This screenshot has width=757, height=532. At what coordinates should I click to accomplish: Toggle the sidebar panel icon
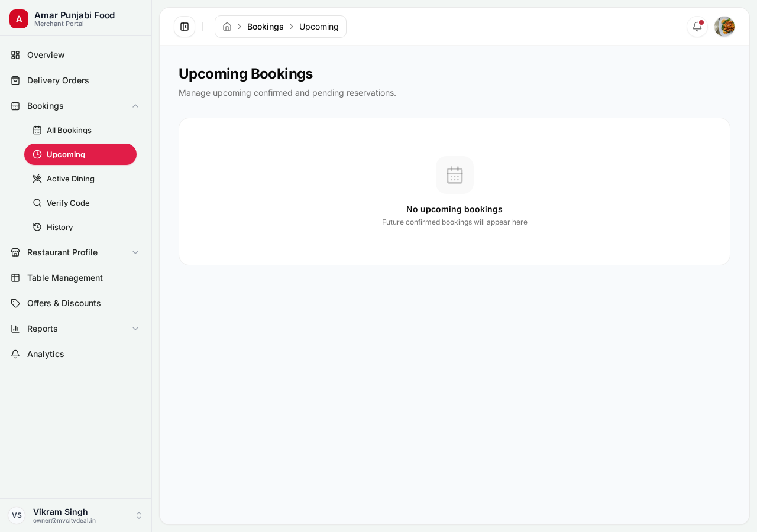point(185,27)
